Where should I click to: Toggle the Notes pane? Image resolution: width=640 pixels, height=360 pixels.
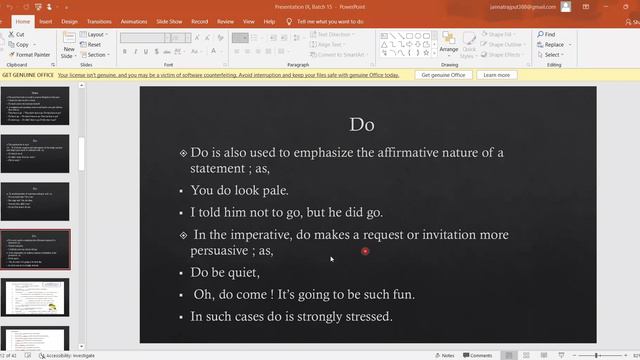point(444,356)
